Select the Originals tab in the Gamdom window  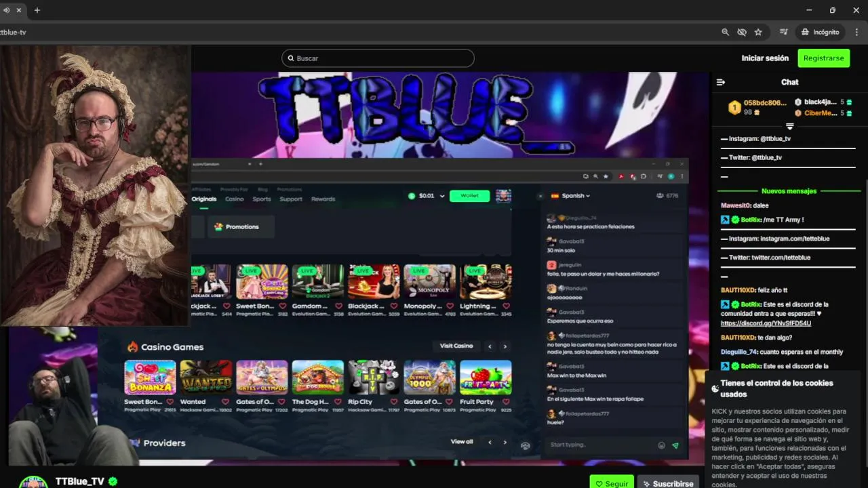(203, 199)
